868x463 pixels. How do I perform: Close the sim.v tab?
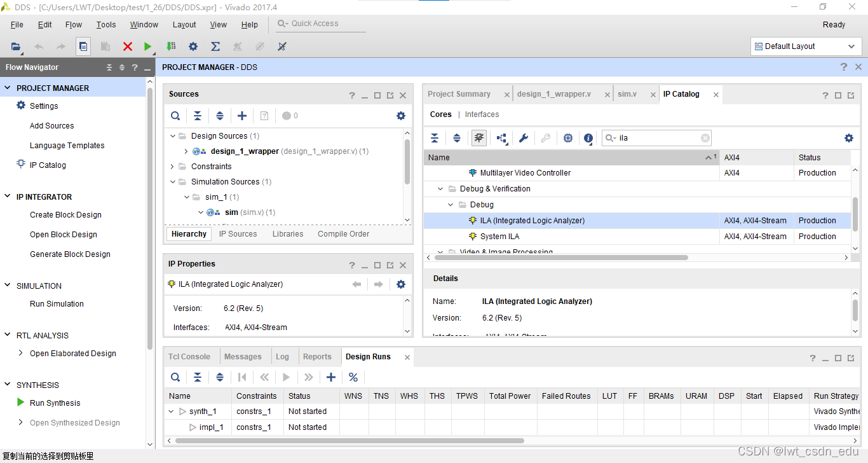coord(653,95)
